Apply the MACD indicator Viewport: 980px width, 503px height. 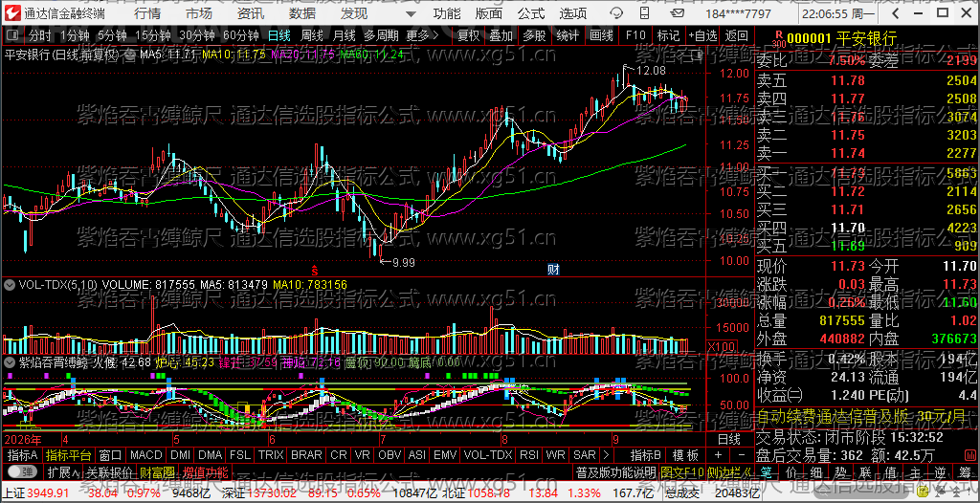click(147, 455)
